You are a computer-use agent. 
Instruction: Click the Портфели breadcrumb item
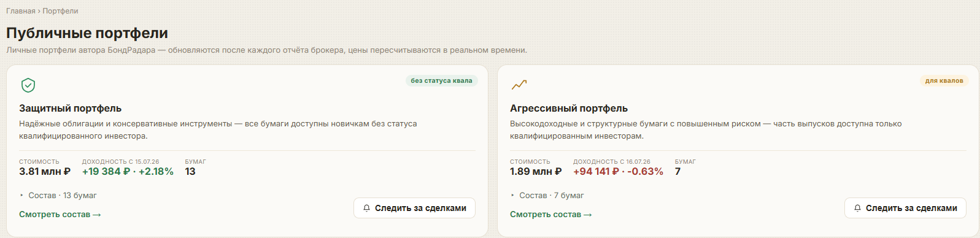pyautogui.click(x=60, y=11)
